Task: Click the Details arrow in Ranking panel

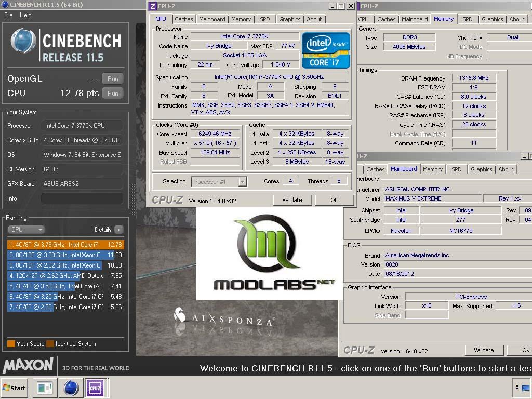Action: point(119,230)
